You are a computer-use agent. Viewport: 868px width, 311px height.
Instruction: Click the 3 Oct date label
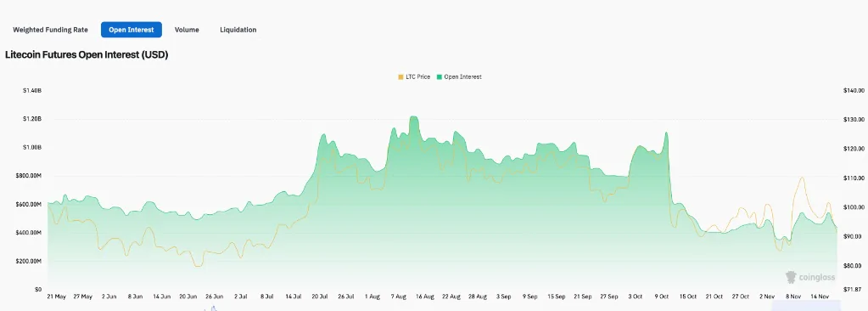click(635, 297)
